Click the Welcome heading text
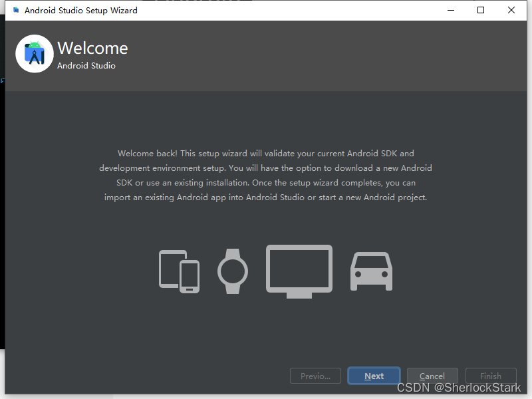532x399 pixels. click(92, 48)
